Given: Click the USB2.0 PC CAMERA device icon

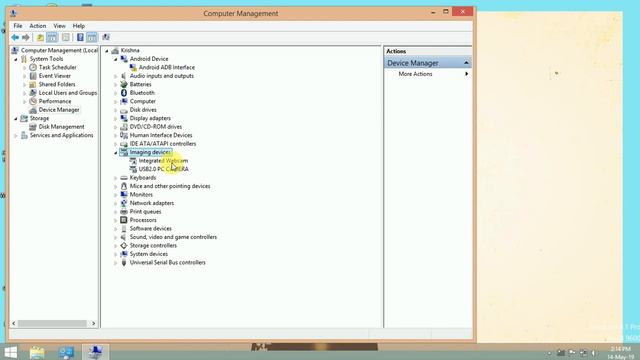Looking at the screenshot, I should 133,169.
